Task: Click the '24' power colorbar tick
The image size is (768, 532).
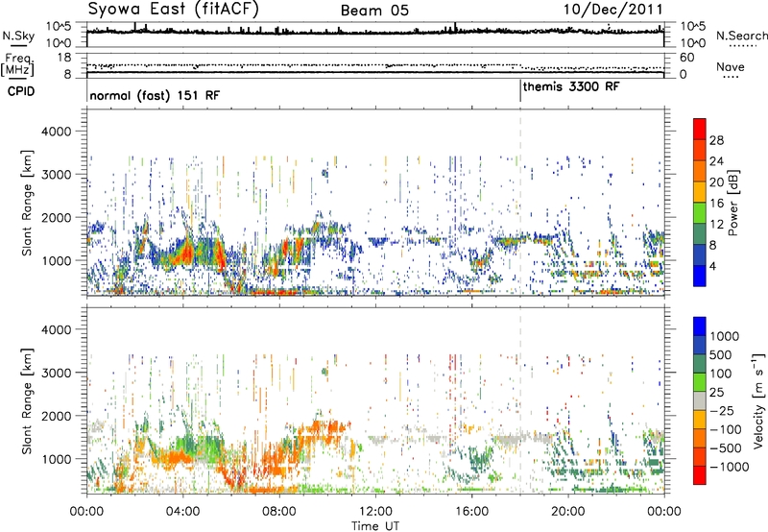Action: [716, 161]
